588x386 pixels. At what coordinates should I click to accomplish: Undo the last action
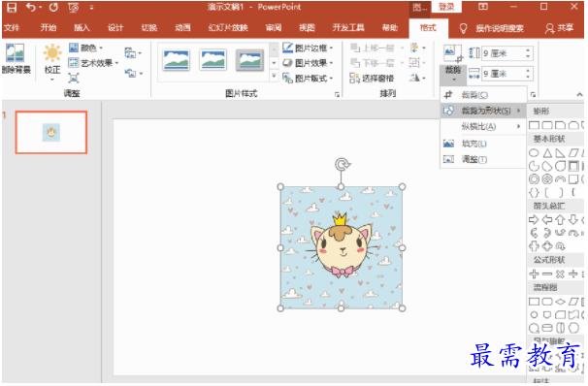click(x=31, y=7)
